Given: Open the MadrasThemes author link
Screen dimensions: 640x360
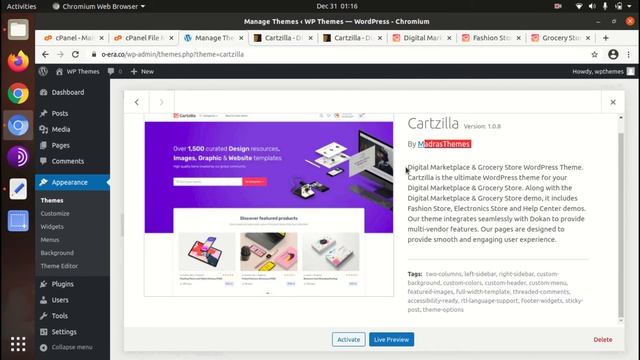Looking at the screenshot, I should [x=444, y=144].
